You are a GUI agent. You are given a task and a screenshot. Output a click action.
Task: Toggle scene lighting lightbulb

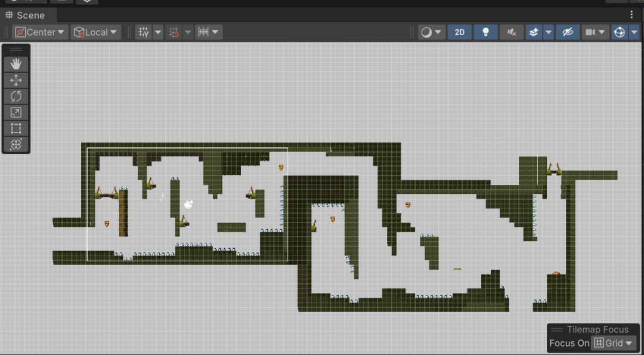[x=485, y=32]
